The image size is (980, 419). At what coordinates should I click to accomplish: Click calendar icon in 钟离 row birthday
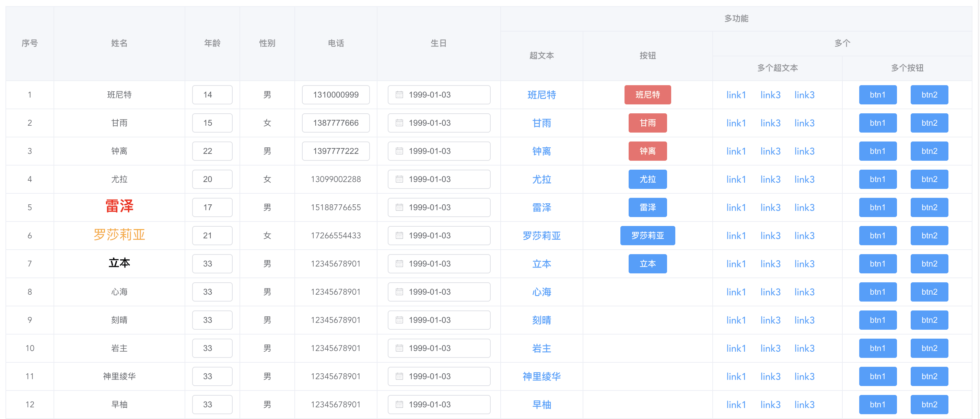click(x=399, y=151)
